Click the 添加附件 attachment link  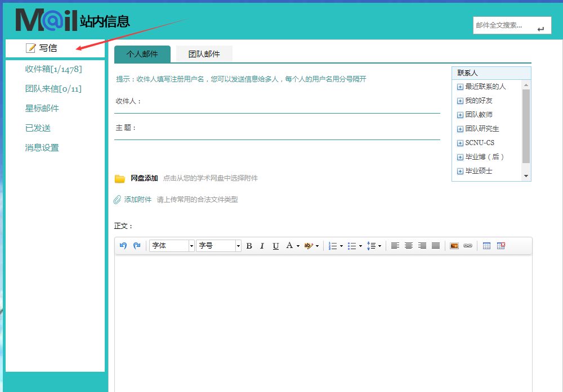[x=137, y=200]
